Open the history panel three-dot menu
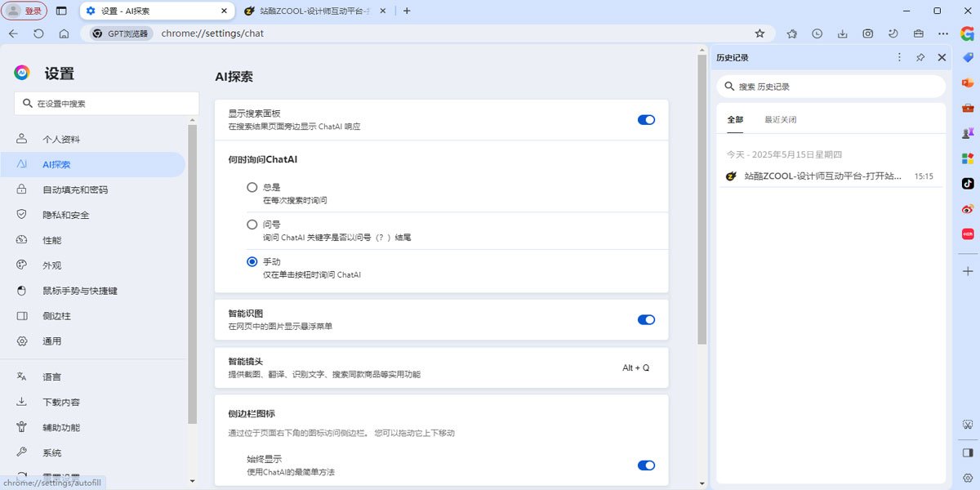The height and width of the screenshot is (490, 980). [x=899, y=57]
